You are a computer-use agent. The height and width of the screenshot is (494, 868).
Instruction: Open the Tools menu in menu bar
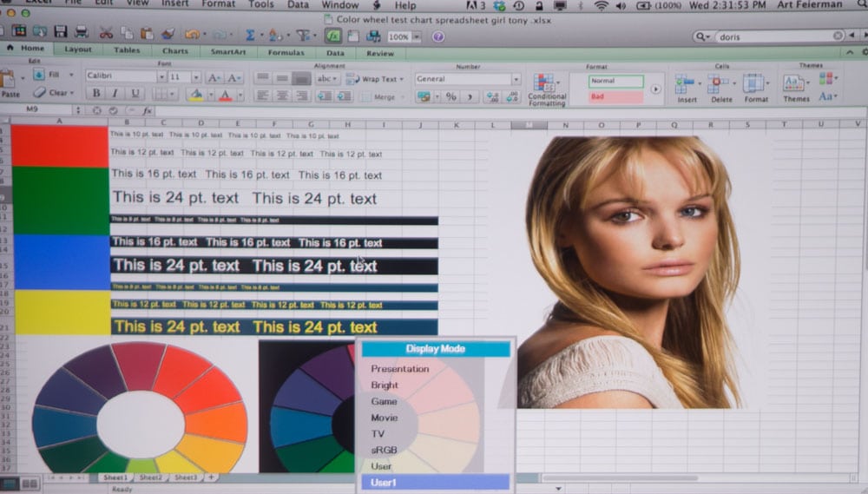tap(260, 4)
